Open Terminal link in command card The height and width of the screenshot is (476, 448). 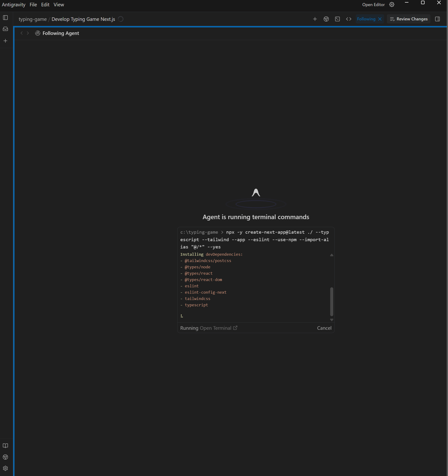pos(218,328)
